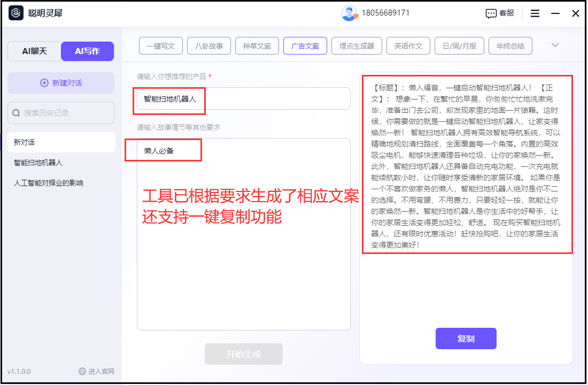Open the 埋点生成器 template
Viewport: 588px width, 385px height.
[357, 45]
